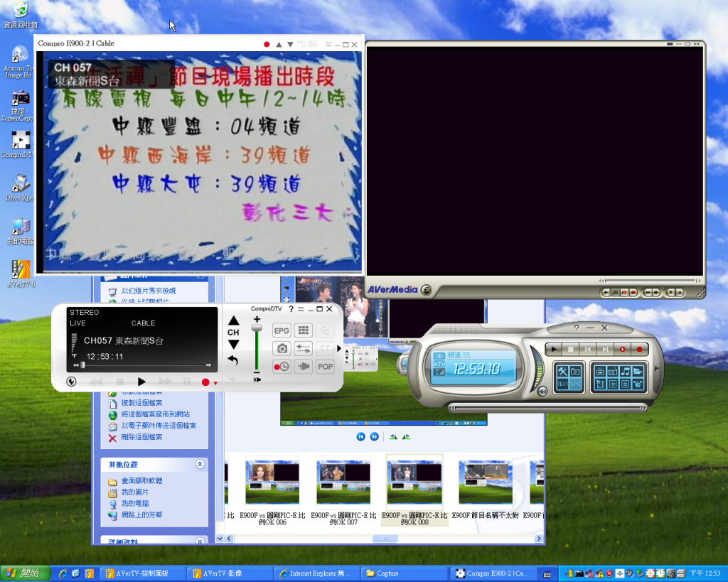
Task: Open the record options dropdown arrow in ComproDTV
Action: coord(215,383)
